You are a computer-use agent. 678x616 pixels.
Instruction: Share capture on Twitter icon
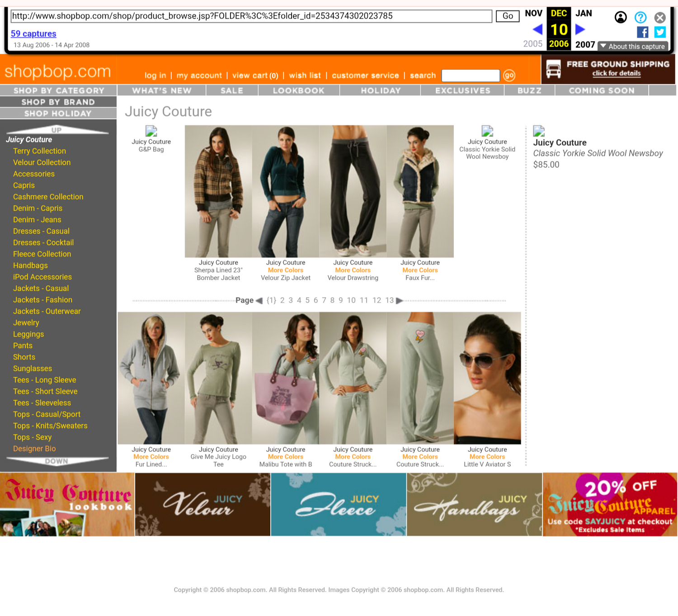coord(660,32)
